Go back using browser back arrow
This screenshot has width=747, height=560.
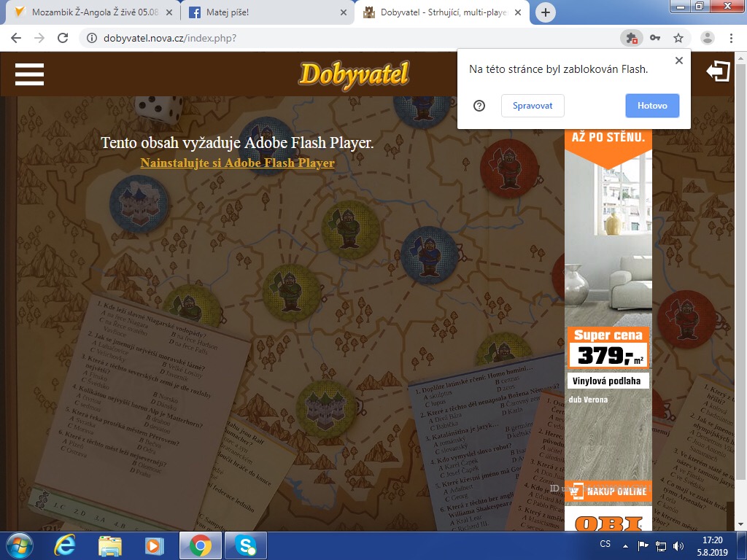tap(16, 38)
